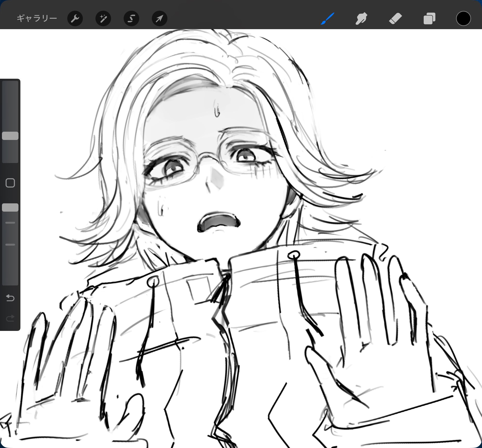Undo the last stroke with sidebar arrow
Image resolution: width=482 pixels, height=448 pixels.
[10, 298]
